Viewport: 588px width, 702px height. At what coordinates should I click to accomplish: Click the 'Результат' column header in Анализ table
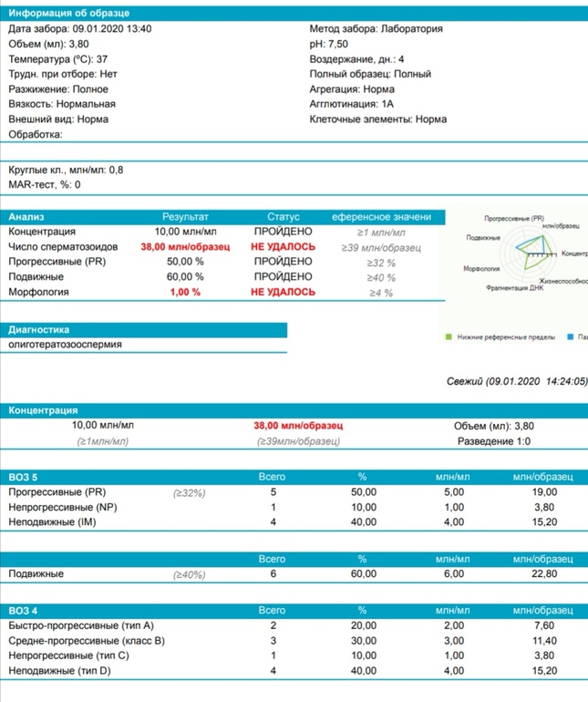pyautogui.click(x=185, y=217)
